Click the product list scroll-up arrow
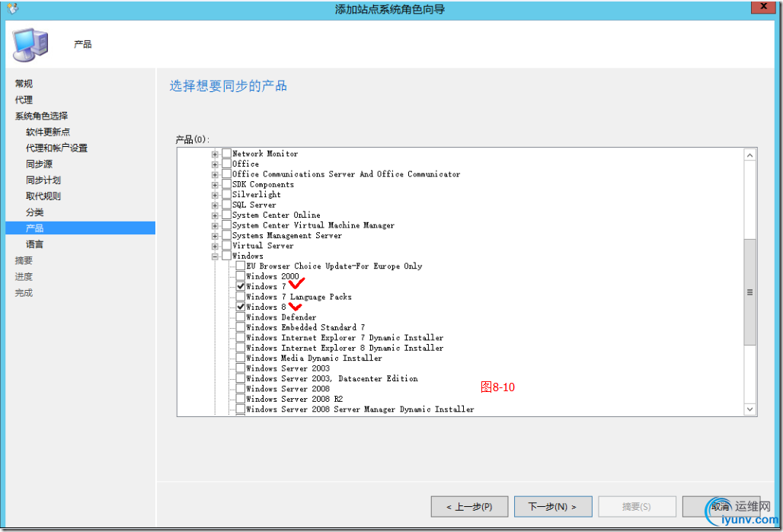The image size is (783, 532). [x=749, y=155]
